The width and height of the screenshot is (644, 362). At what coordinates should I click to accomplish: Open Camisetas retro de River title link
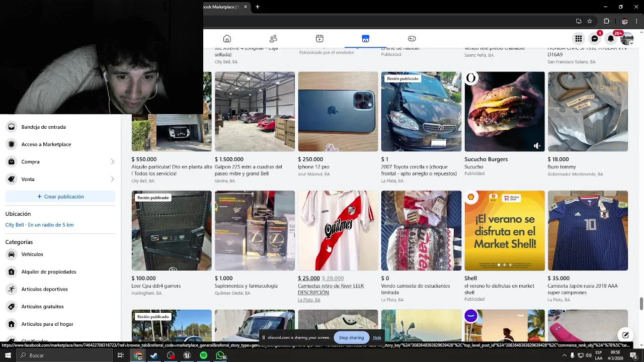[x=331, y=289]
